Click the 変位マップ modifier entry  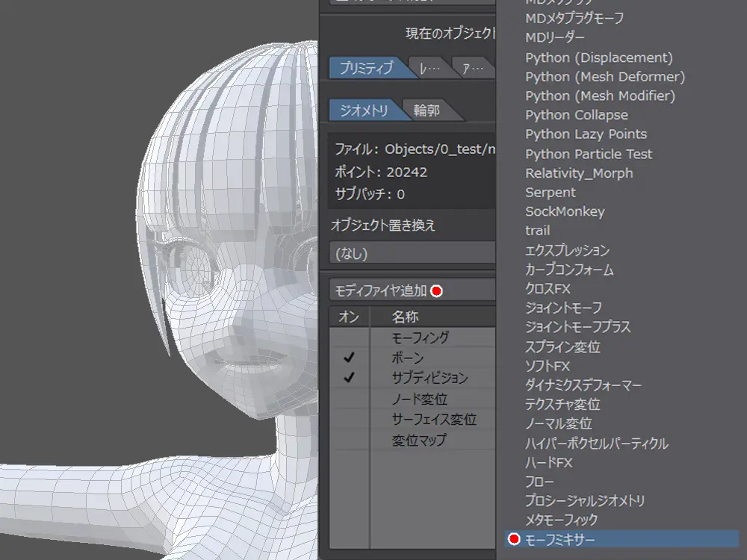pyautogui.click(x=419, y=440)
